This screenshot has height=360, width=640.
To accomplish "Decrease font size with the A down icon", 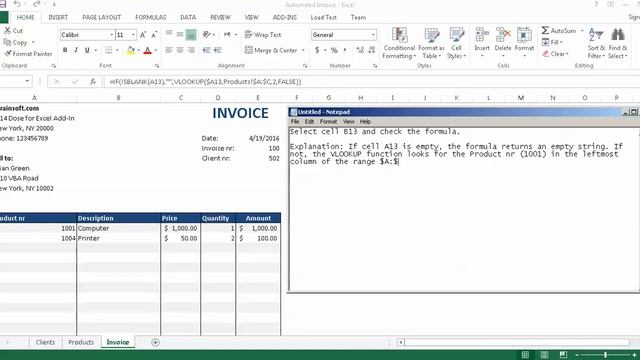I will pos(154,35).
